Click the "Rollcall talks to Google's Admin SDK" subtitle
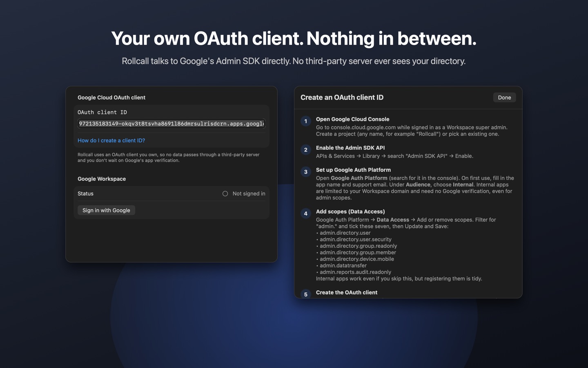 [x=294, y=61]
